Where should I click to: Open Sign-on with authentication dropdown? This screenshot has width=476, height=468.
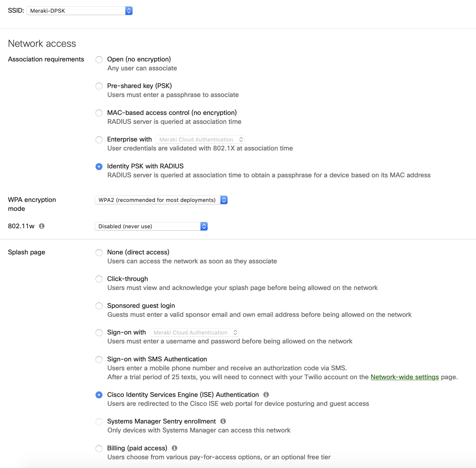tap(194, 332)
